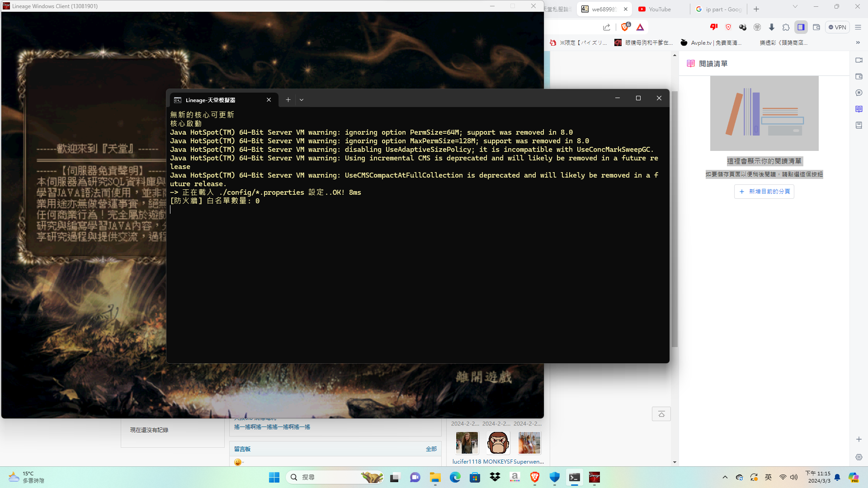The width and height of the screenshot is (868, 488).
Task: Open the Amazon taskbar icon
Action: (x=515, y=478)
